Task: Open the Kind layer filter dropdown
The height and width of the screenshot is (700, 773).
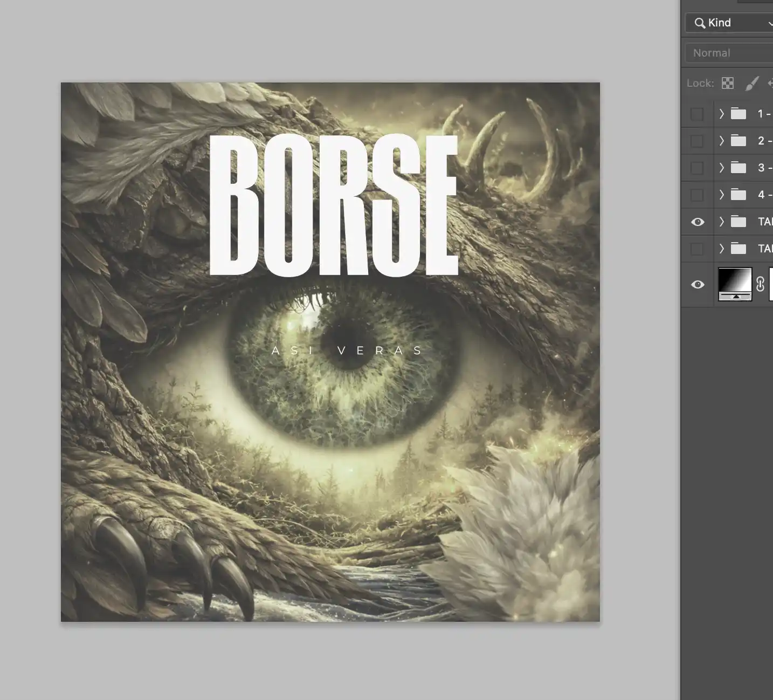Action: (x=733, y=23)
